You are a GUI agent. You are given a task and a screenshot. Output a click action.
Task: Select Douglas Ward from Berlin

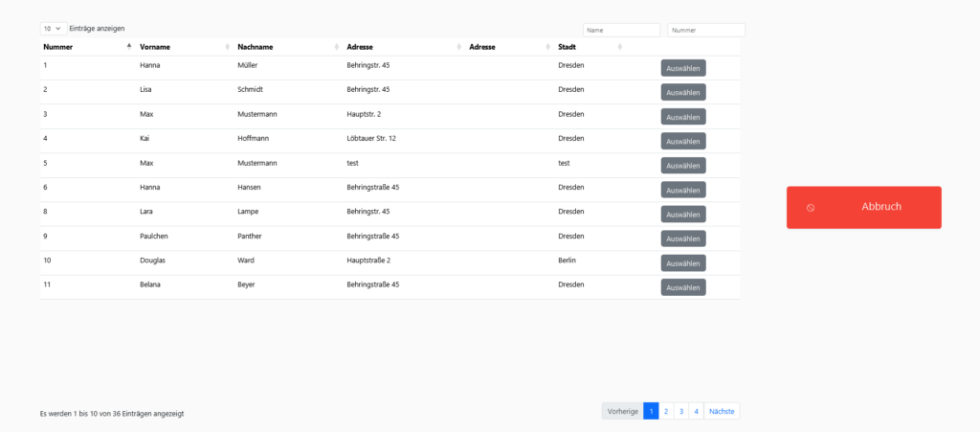(x=682, y=263)
